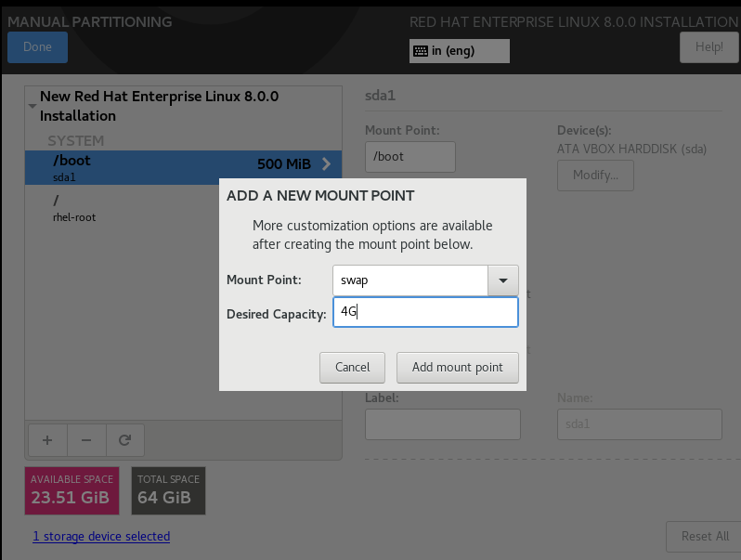Click ADD A NEW MOUNT POINT title
The width and height of the screenshot is (741, 560).
[320, 196]
